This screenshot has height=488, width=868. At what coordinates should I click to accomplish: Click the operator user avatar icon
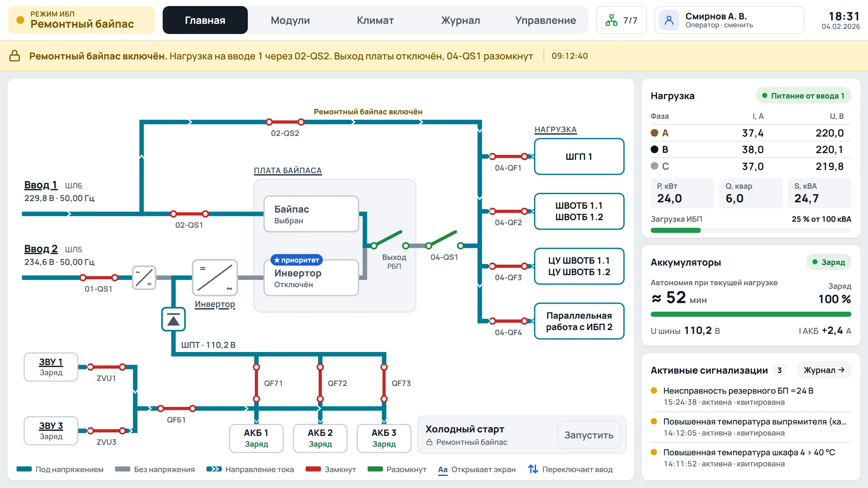(669, 20)
